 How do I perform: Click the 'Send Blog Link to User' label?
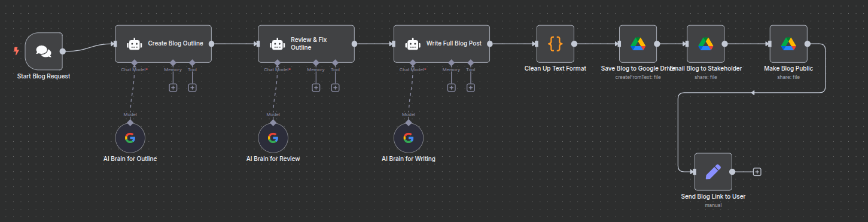pos(713,197)
